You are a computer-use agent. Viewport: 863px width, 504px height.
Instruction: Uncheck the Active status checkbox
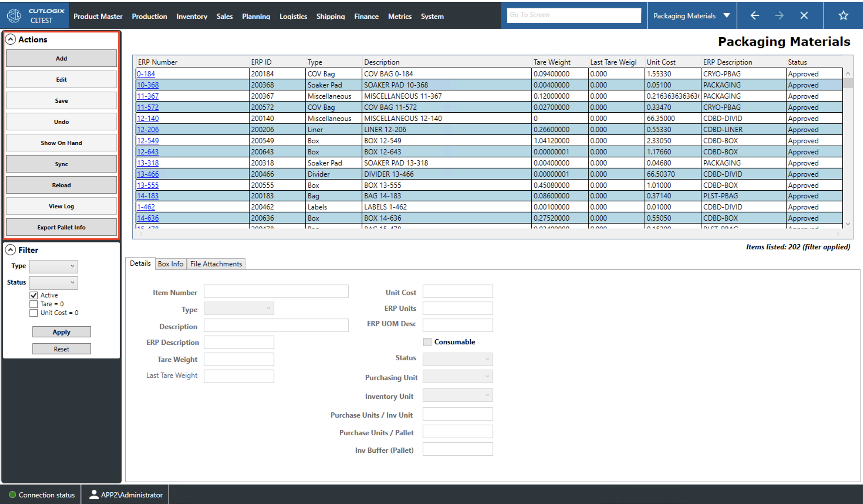(33, 295)
